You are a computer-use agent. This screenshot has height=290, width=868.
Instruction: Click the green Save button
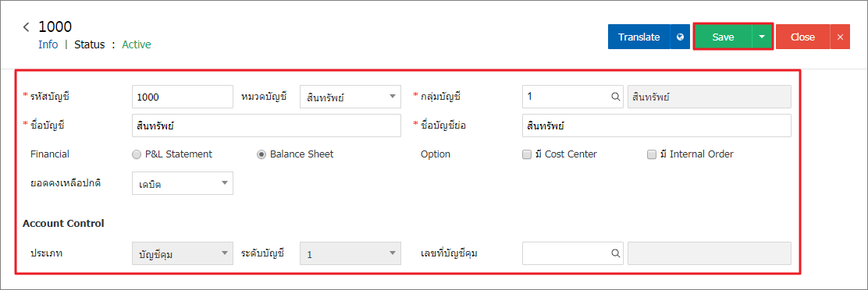pos(723,37)
